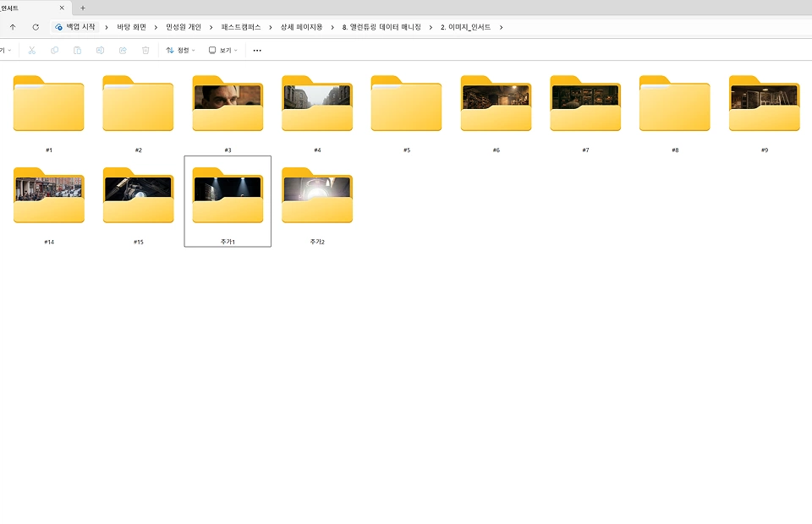This screenshot has height=524, width=812.
Task: Refresh the current folder view
Action: (36, 27)
